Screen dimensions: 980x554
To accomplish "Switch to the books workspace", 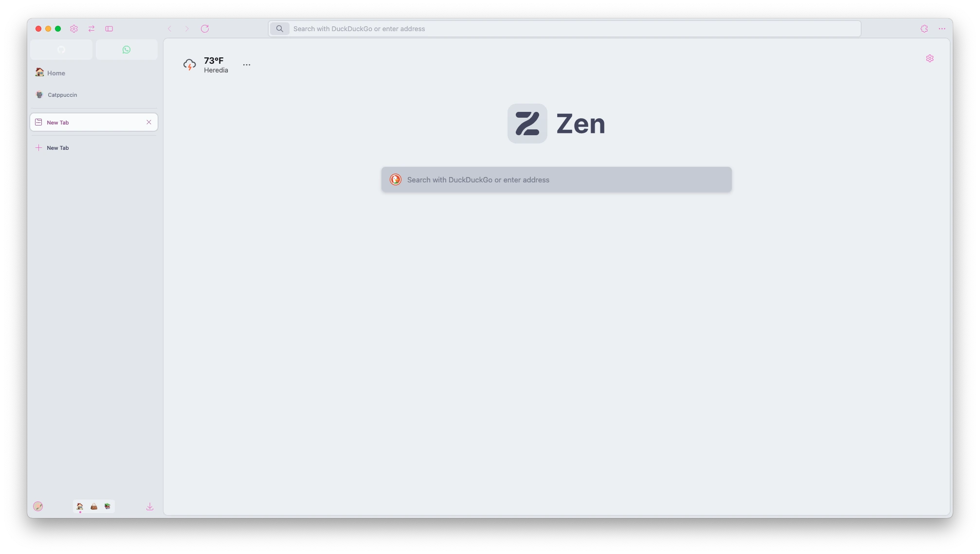I will point(108,506).
